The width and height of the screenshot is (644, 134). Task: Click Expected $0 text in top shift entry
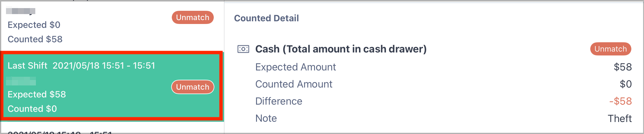pos(34,25)
